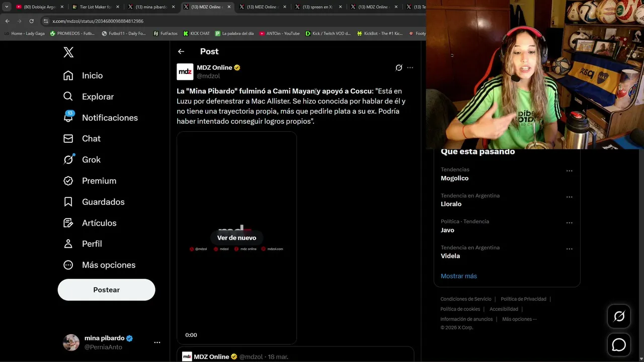Click the @mdzol handle
This screenshot has width=644, height=362.
pos(208,76)
